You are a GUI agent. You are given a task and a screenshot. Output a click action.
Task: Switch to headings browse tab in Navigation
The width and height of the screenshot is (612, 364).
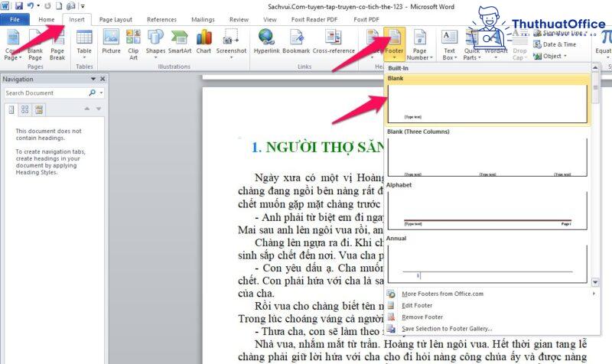click(x=11, y=109)
